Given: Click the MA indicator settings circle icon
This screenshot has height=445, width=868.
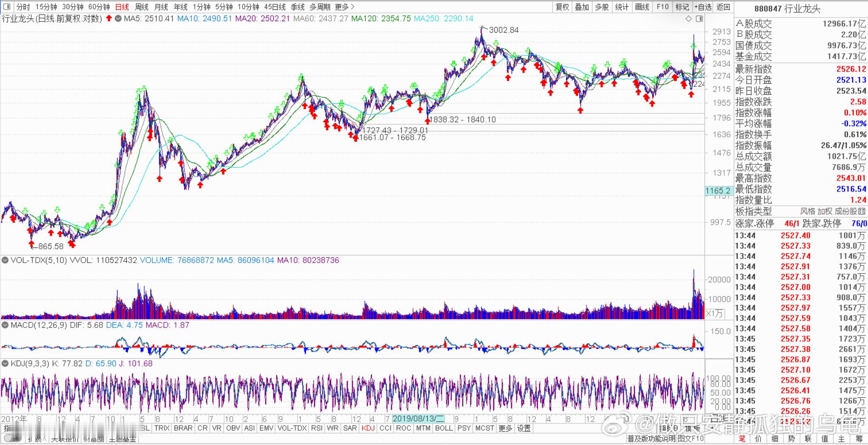Looking at the screenshot, I should (x=118, y=19).
